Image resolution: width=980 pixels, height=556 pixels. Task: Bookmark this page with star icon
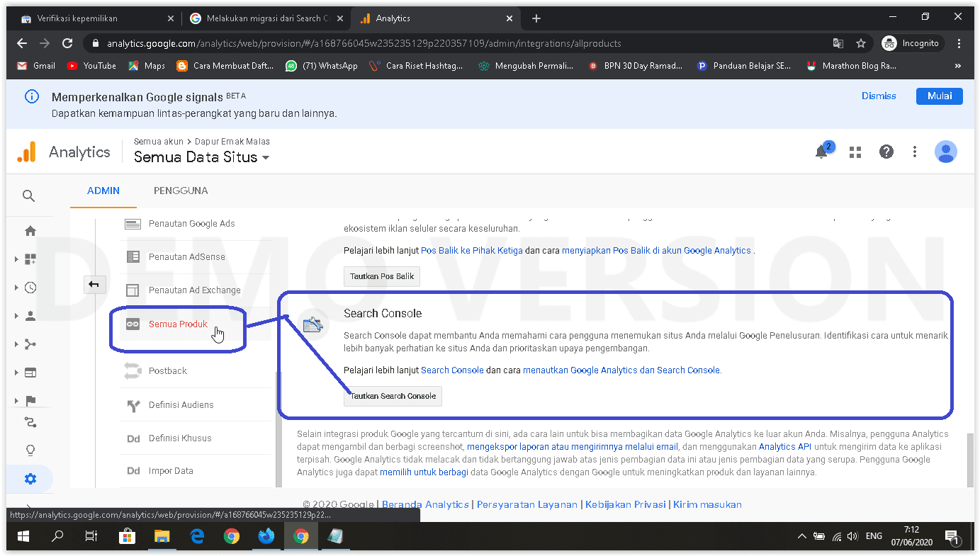(x=861, y=43)
